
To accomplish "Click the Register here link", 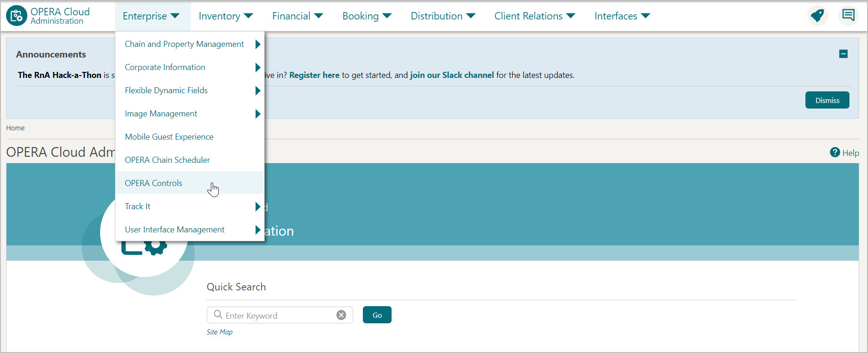I will (314, 75).
